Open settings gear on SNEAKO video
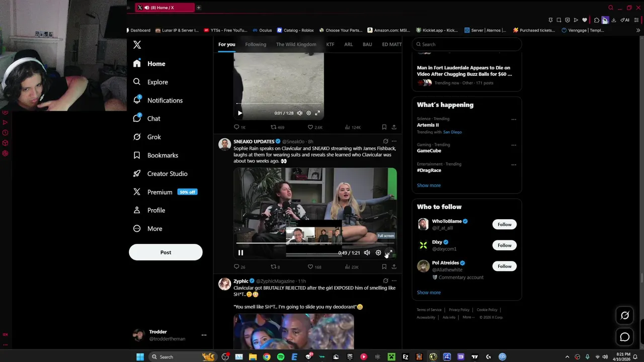This screenshot has width=644, height=362. click(x=378, y=253)
